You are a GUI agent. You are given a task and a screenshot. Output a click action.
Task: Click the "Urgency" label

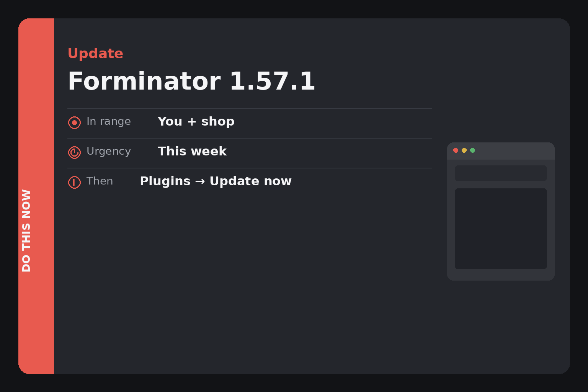[109, 152]
